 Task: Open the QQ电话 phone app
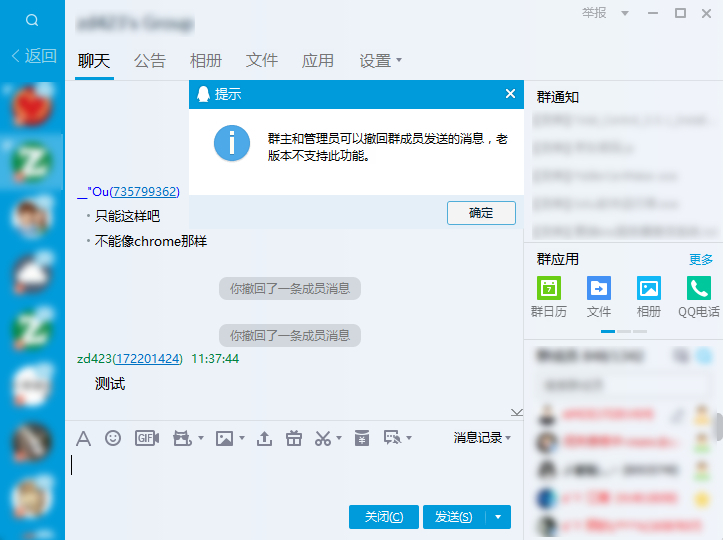coord(699,297)
